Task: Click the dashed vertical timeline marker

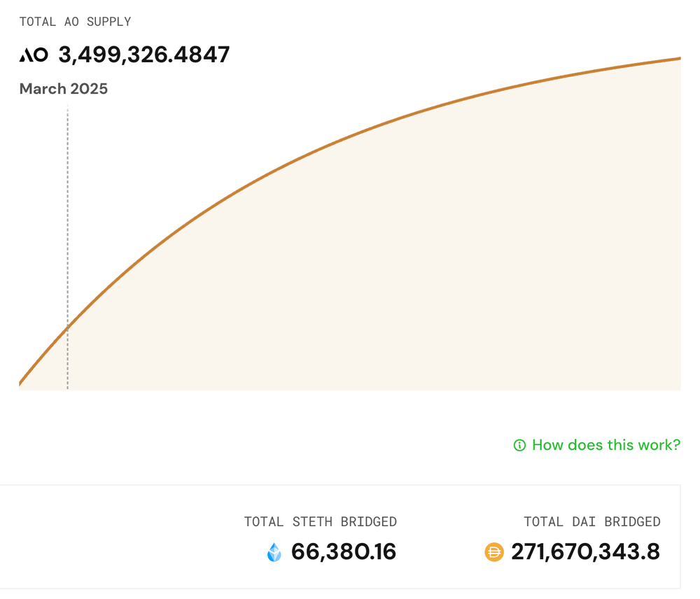Action: pyautogui.click(x=68, y=210)
